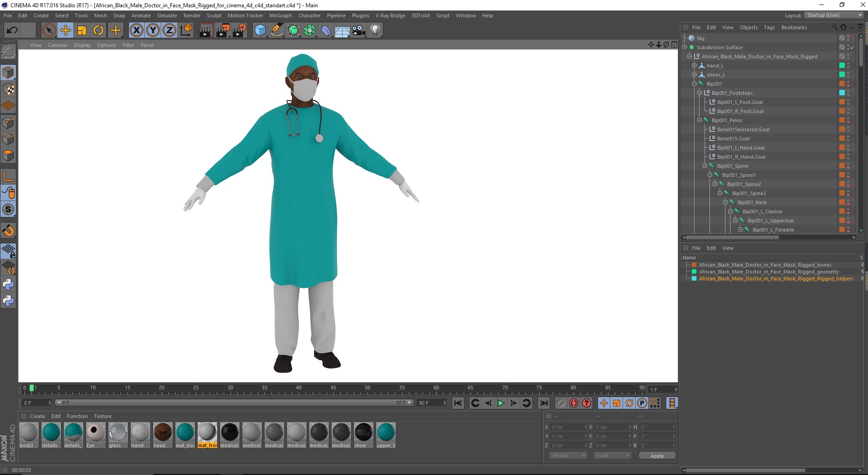
Task: Select the shoe material swatch
Action: click(x=363, y=435)
